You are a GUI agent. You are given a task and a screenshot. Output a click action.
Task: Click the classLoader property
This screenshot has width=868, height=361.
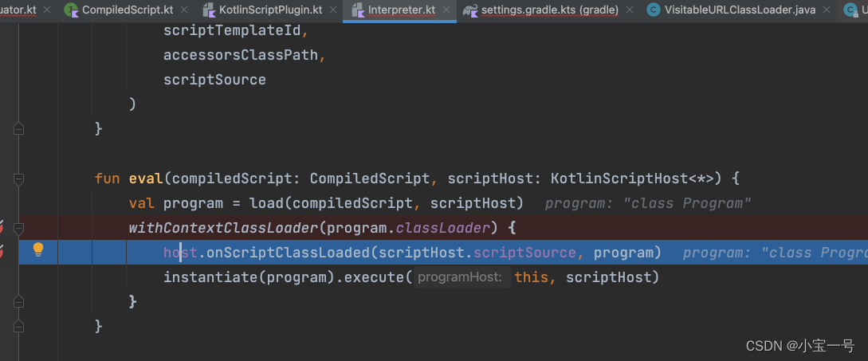443,228
